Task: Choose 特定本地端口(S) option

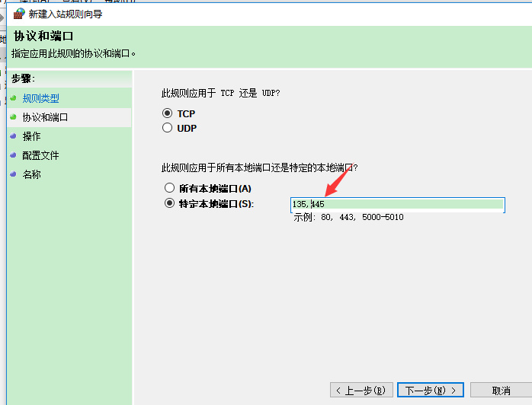Action: (x=169, y=203)
